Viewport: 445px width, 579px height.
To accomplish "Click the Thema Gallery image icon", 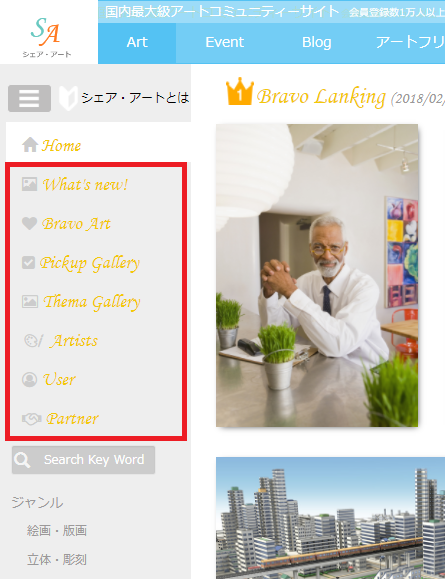I will 30,301.
